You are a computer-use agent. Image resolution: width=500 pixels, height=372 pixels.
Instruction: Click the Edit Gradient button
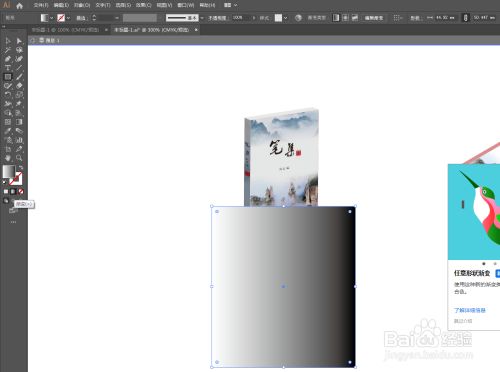point(374,18)
